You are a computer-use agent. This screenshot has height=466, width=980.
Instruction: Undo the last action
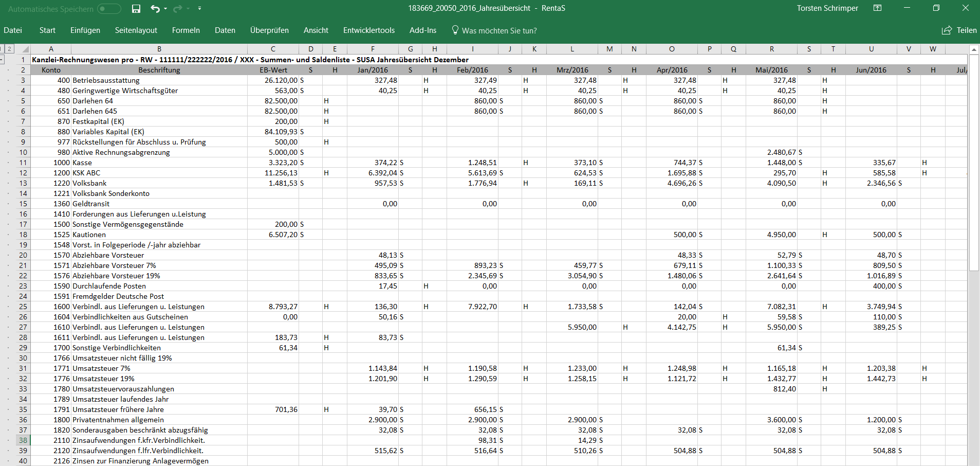point(154,8)
